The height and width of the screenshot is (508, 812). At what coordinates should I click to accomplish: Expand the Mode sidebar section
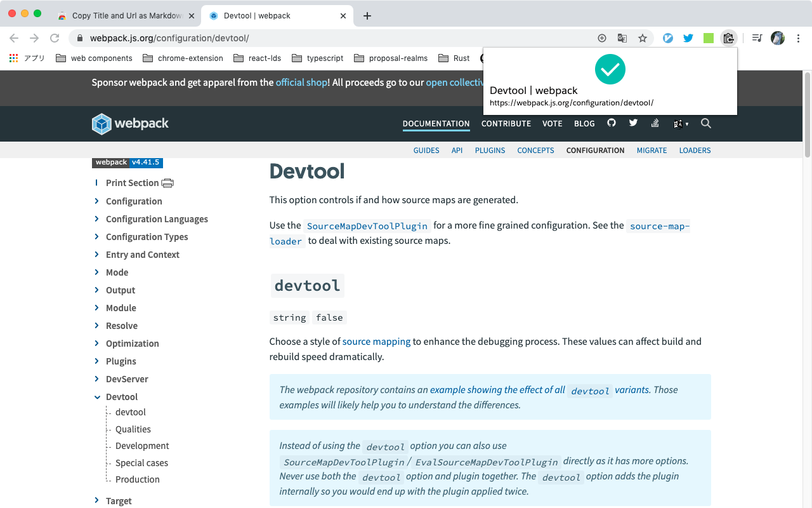coord(97,272)
